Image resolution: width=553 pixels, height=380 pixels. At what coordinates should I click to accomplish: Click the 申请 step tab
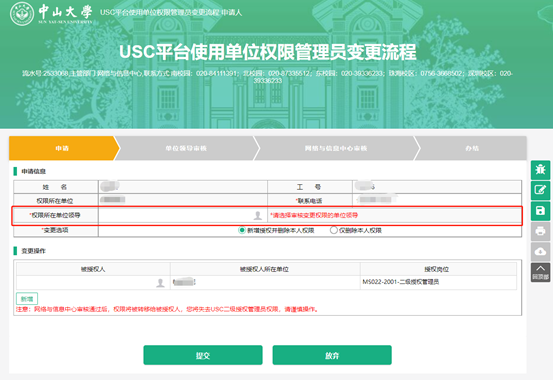click(x=62, y=148)
